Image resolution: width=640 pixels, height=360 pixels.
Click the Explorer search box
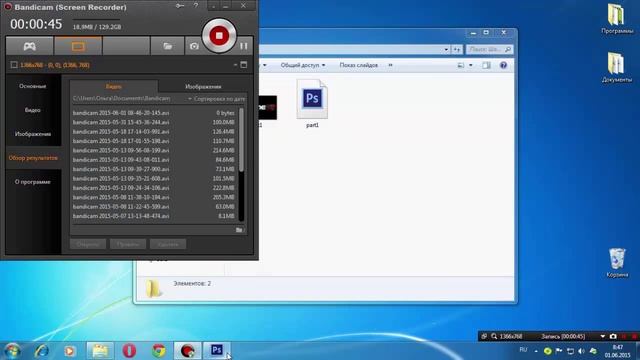point(489,49)
